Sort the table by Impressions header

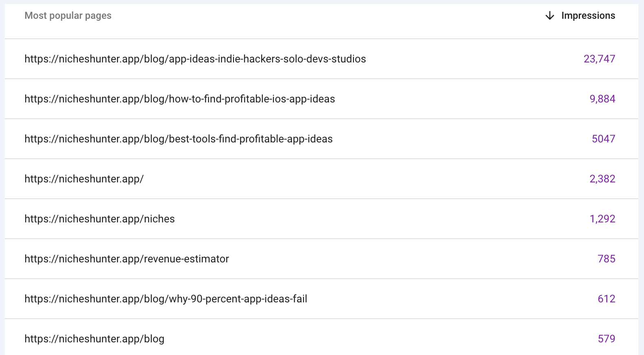(588, 16)
